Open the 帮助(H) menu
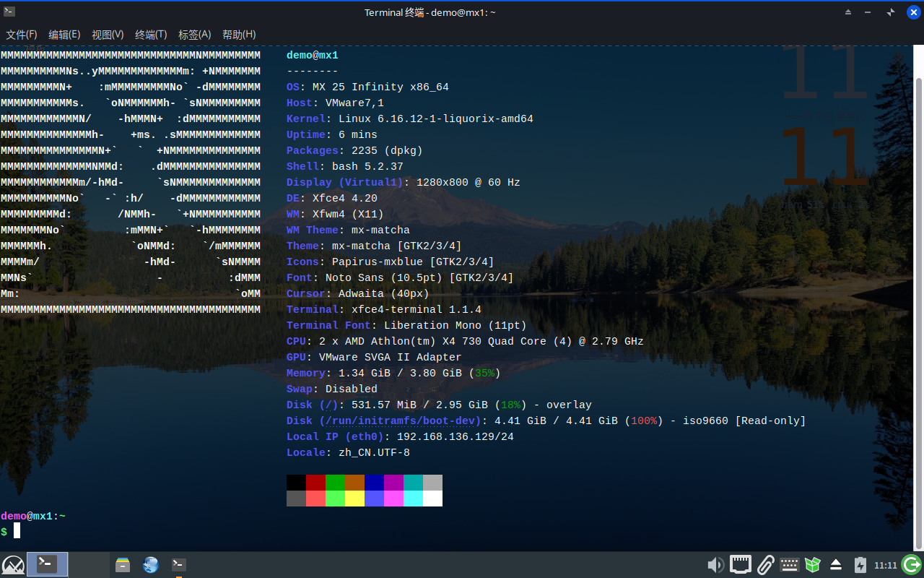 point(239,35)
